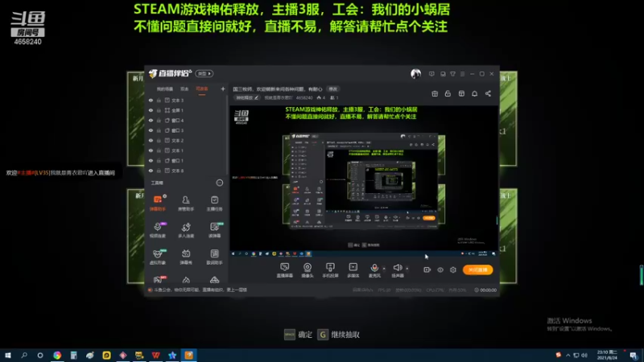Open the mode switch pill beside logo
This screenshot has height=362, width=644.
(x=204, y=73)
